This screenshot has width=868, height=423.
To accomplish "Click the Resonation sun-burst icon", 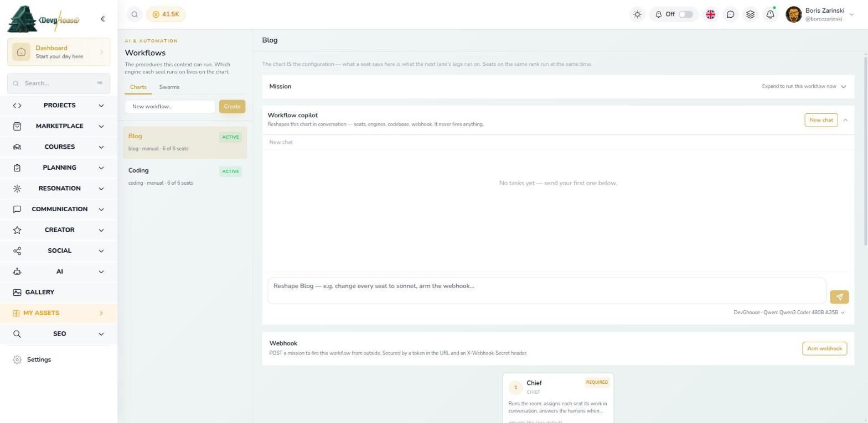I will 17,189.
